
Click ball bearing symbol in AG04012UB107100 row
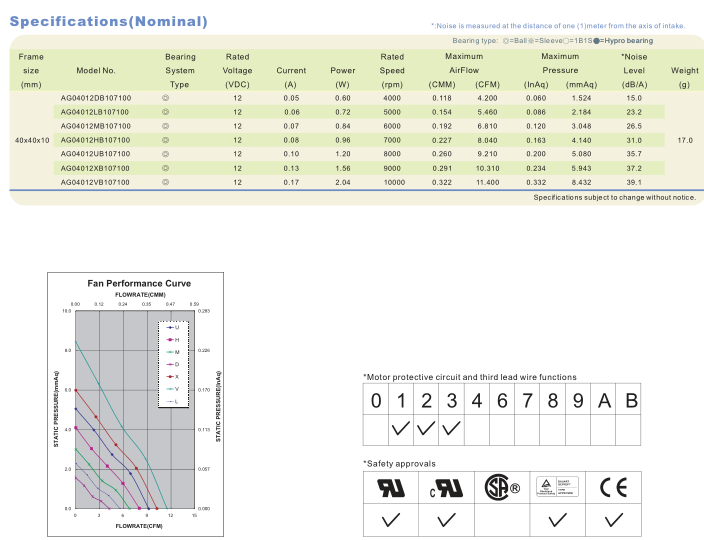click(165, 154)
